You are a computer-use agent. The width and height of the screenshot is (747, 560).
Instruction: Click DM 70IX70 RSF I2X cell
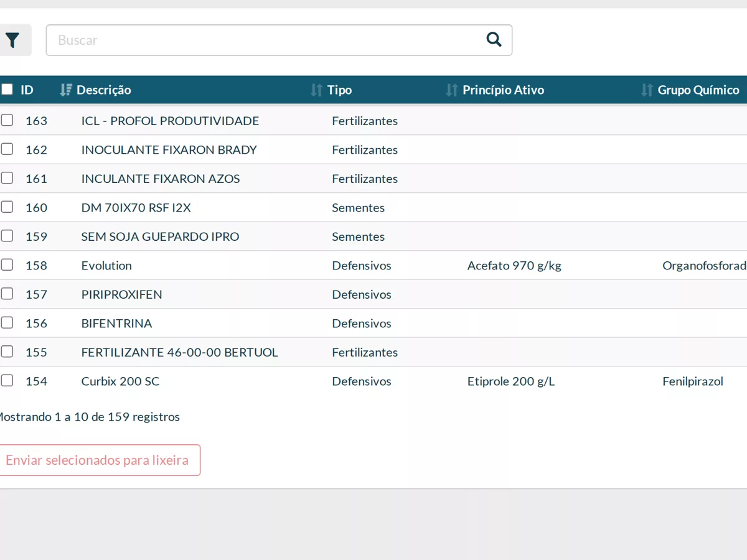[136, 208]
